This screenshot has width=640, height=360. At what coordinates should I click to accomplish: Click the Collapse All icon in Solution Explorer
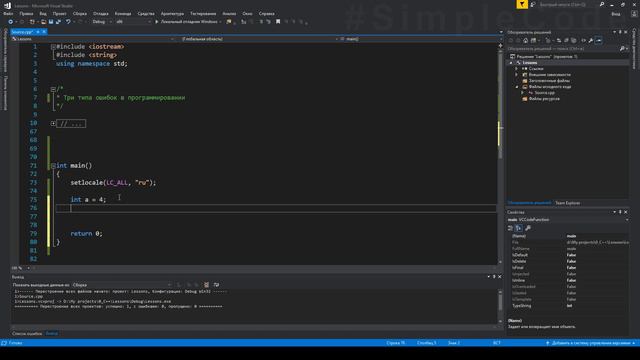pos(566,40)
